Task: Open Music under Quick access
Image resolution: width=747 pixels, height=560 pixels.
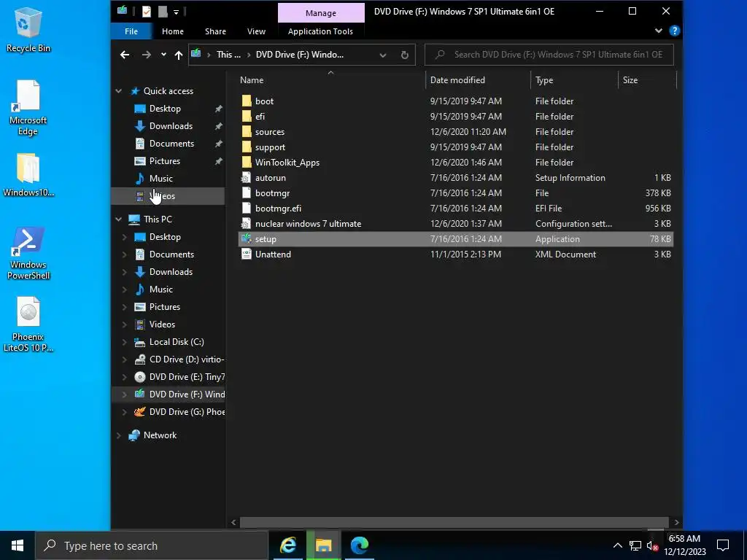Action: [x=160, y=179]
